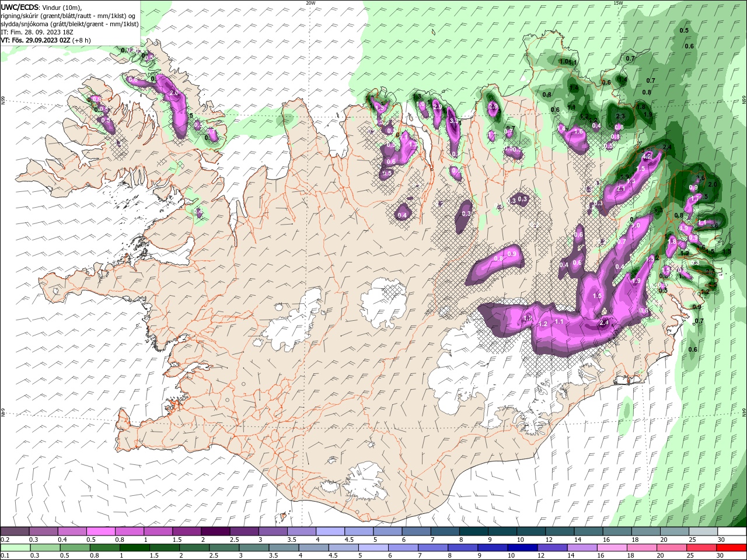Click the '20W' longitude label
This screenshot has width=747, height=560.
point(311,3)
